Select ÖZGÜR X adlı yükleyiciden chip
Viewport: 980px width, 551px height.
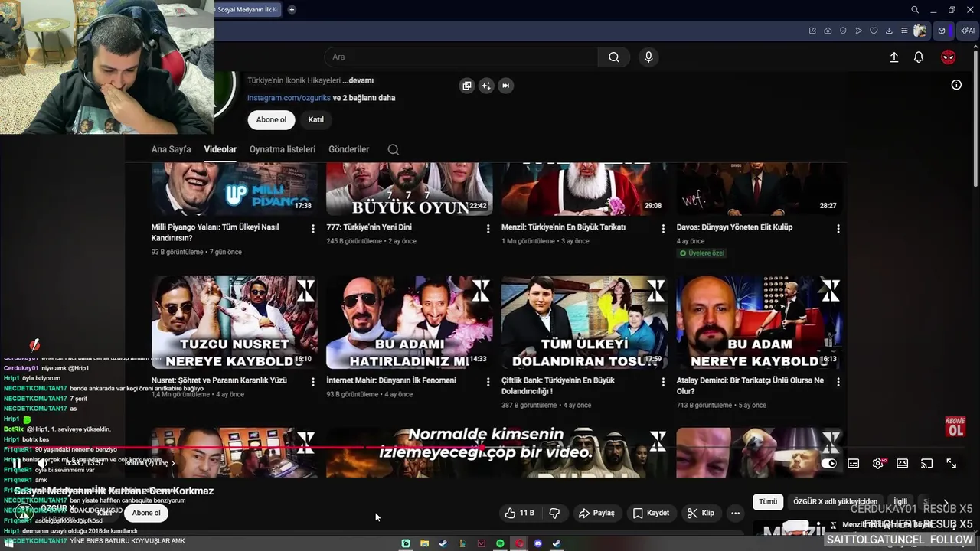point(835,502)
